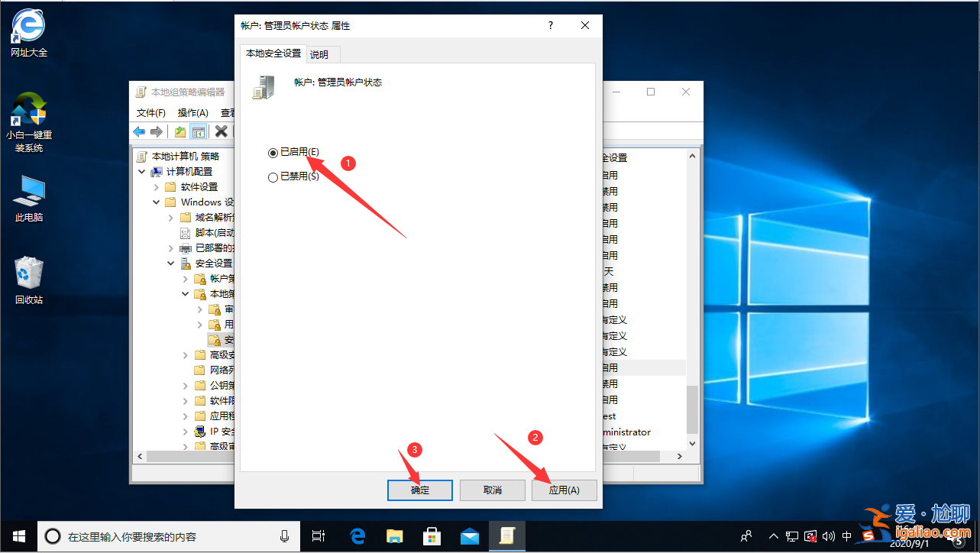The height and width of the screenshot is (553, 980).
Task: Click the volume speaker icon to open volume slider
Action: [x=828, y=535]
